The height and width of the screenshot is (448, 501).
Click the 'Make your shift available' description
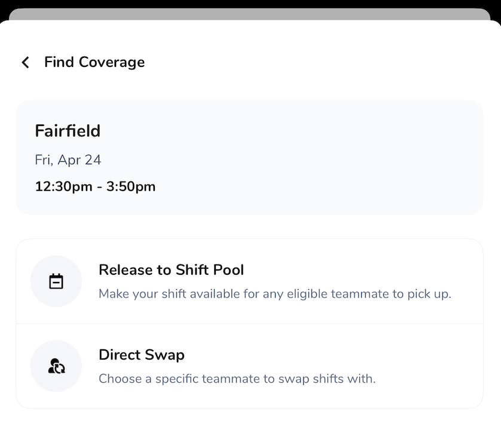pyautogui.click(x=274, y=294)
